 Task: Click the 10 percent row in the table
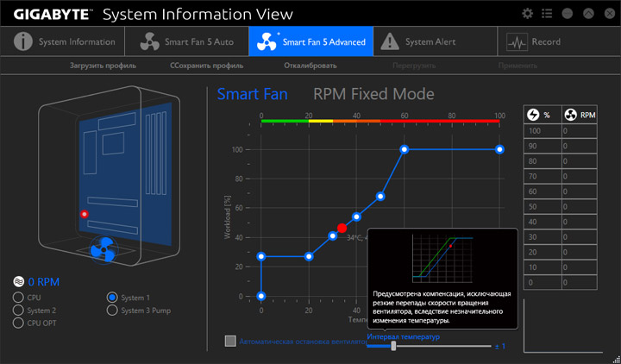(x=561, y=267)
